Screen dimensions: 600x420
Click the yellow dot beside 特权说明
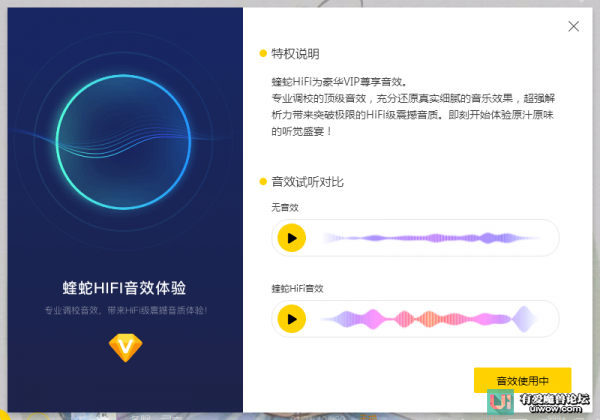point(263,53)
